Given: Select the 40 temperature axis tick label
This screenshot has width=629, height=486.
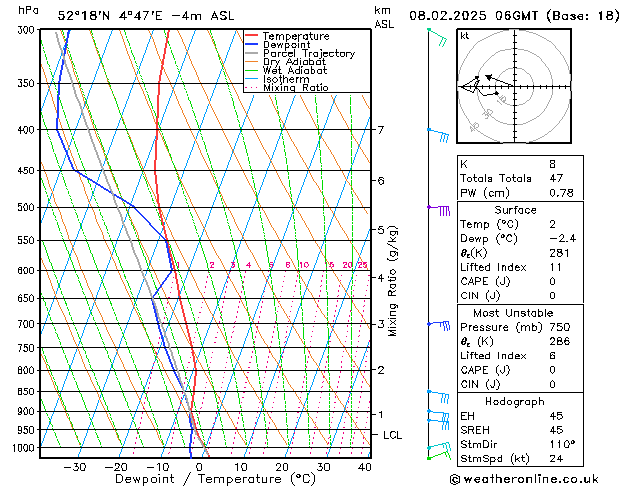Looking at the screenshot, I should point(365,467).
